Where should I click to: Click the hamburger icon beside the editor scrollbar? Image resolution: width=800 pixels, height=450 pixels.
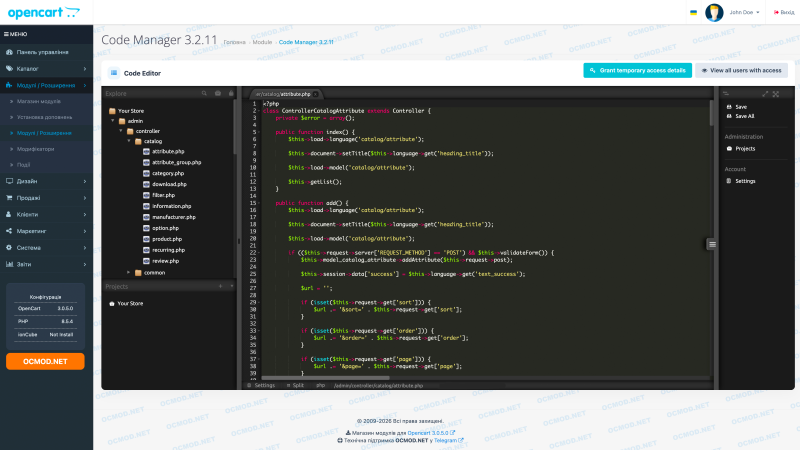[x=712, y=244]
